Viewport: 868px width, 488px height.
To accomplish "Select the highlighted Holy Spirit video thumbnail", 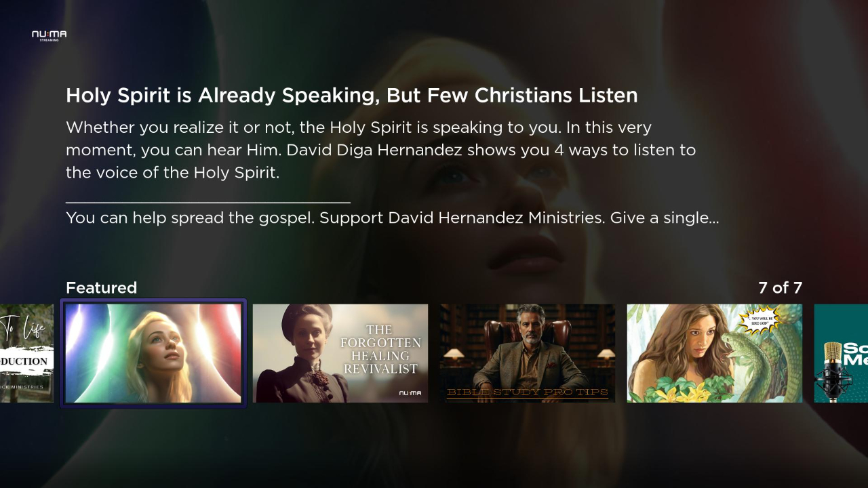I will [153, 353].
